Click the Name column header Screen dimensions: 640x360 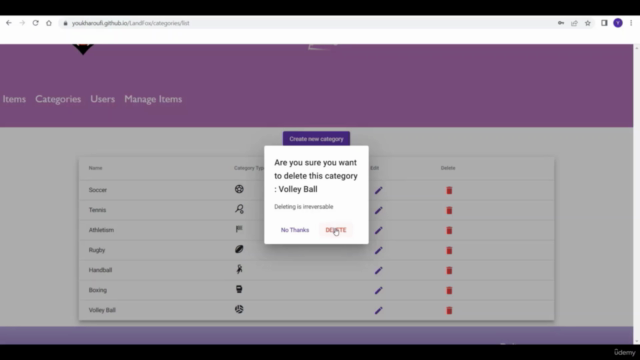point(96,168)
